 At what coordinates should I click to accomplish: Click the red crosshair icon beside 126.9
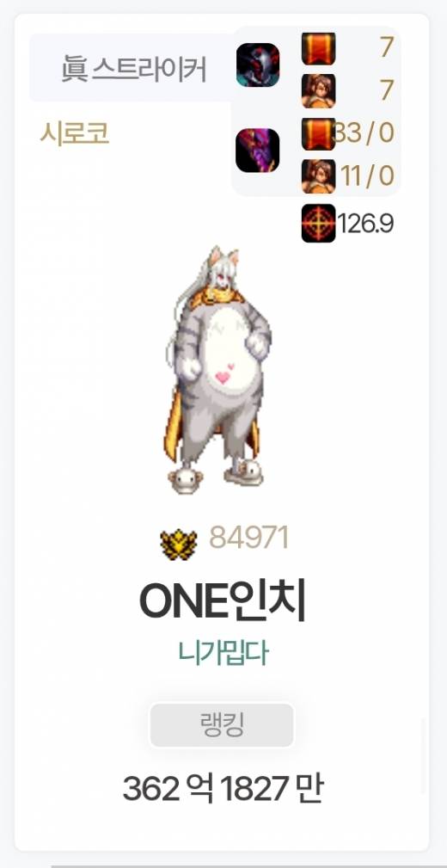[319, 223]
